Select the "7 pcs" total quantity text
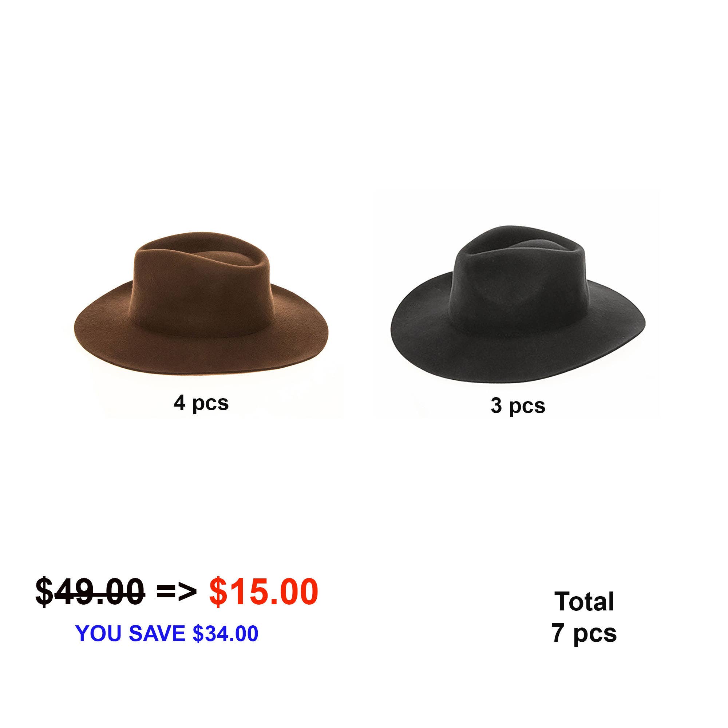728x728 pixels. [x=584, y=633]
